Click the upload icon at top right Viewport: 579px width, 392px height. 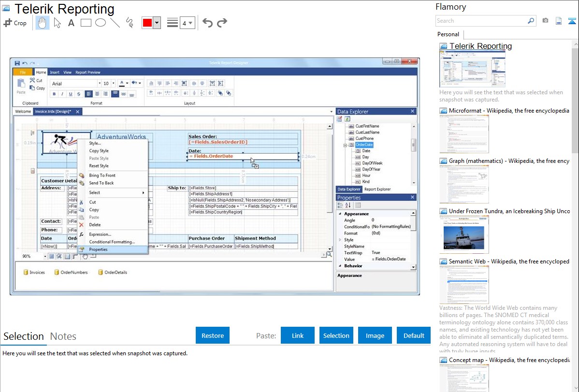click(x=572, y=21)
